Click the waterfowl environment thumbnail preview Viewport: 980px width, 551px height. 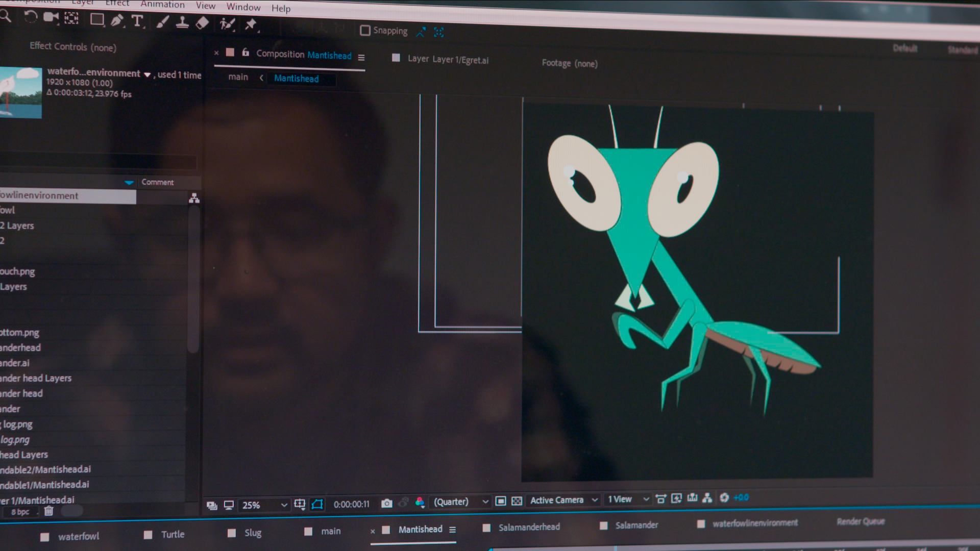[x=20, y=93]
